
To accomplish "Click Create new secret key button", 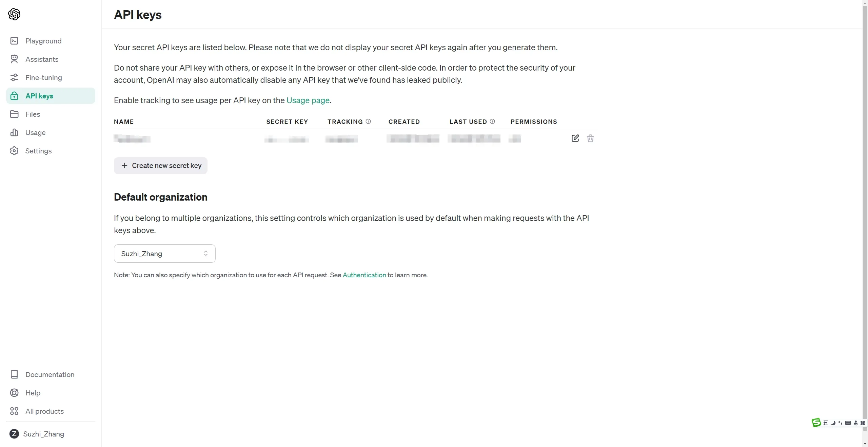I will [161, 165].
